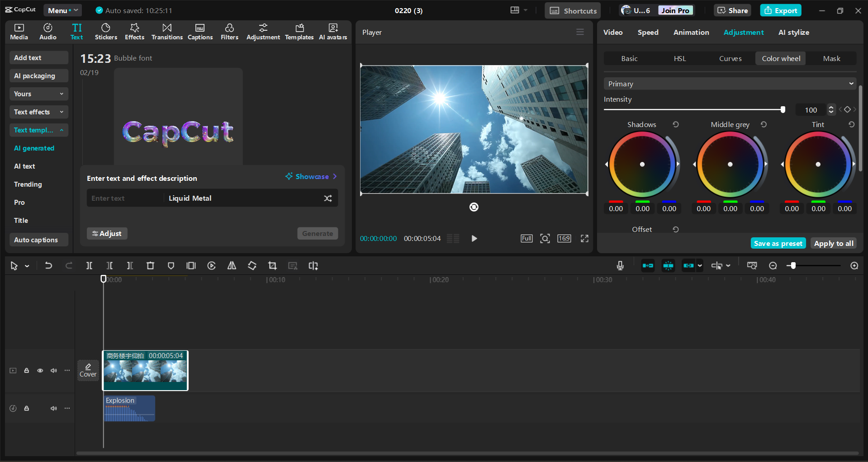Open the Filters panel

click(229, 32)
